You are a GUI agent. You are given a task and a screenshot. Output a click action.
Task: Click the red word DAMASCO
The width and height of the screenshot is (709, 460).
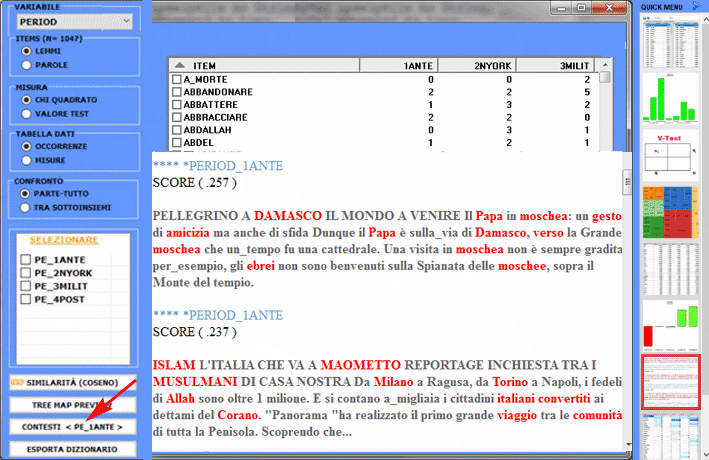[x=288, y=216]
